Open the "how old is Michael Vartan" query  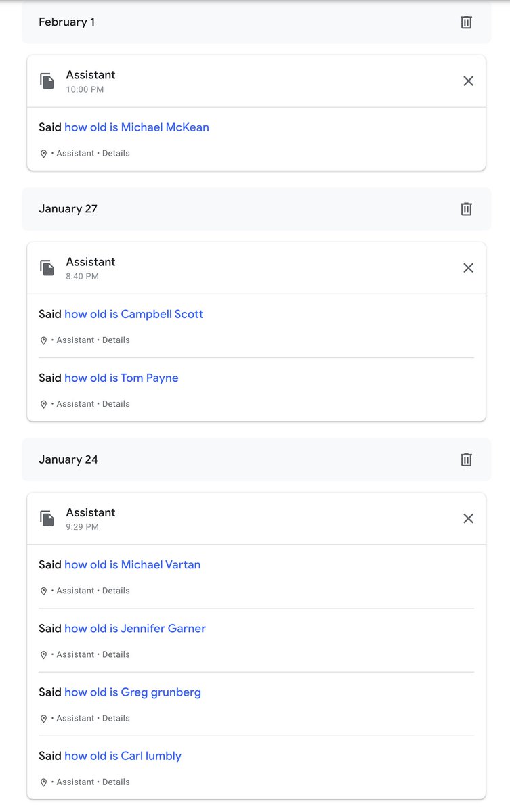click(132, 564)
